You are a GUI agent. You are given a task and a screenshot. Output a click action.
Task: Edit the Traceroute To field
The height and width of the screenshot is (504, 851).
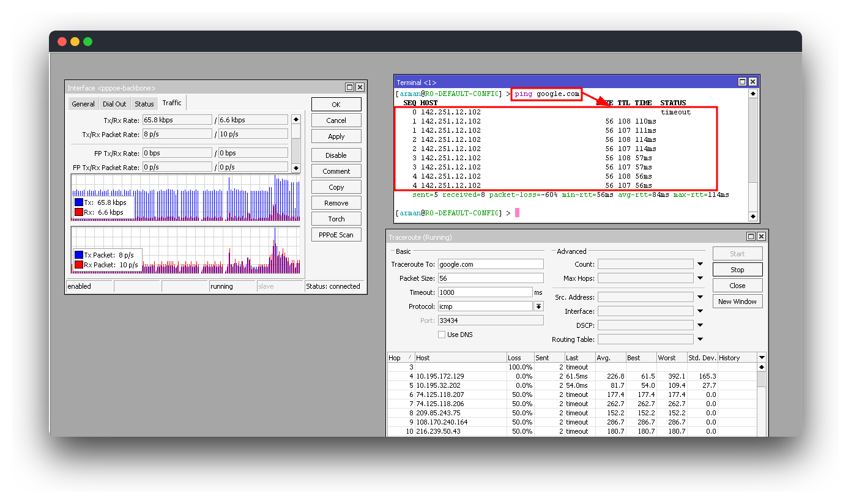(489, 264)
